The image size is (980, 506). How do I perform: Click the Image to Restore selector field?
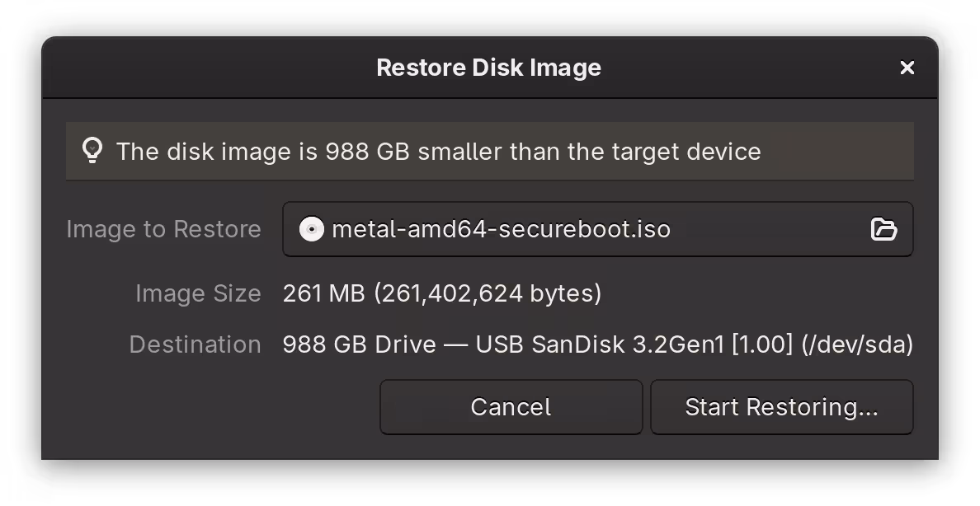[x=598, y=229]
